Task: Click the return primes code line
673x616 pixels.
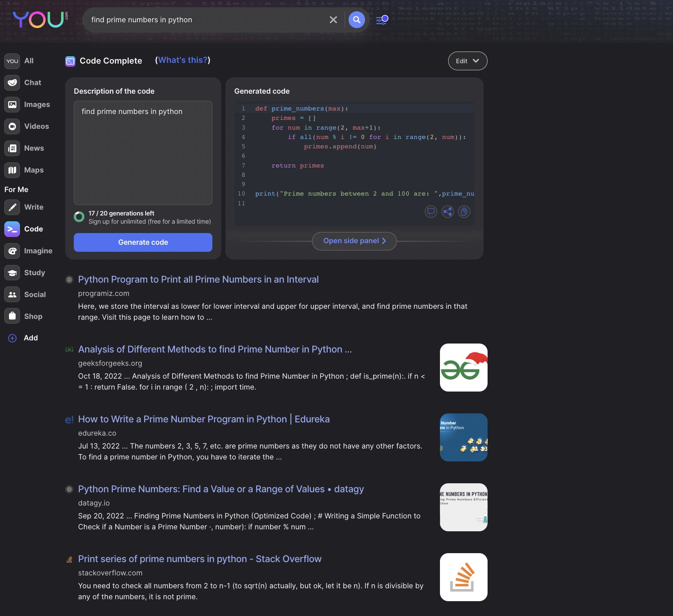Action: click(x=297, y=166)
